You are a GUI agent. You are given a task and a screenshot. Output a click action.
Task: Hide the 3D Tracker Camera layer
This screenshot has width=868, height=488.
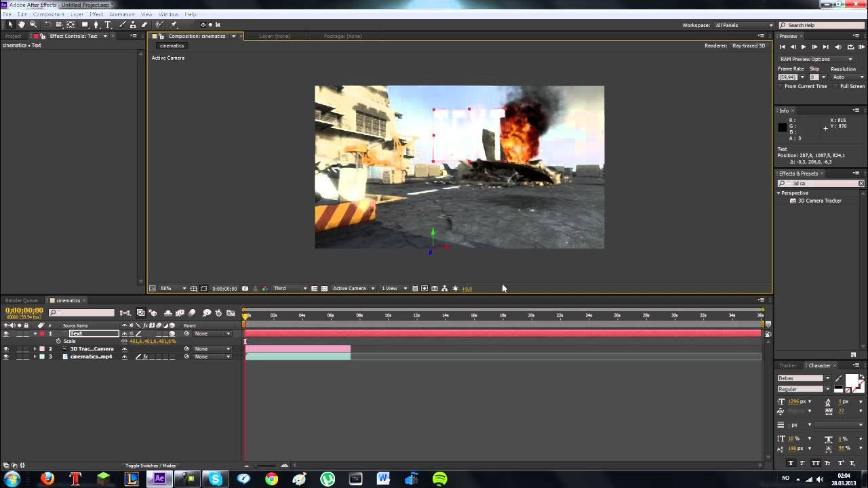[6, 349]
